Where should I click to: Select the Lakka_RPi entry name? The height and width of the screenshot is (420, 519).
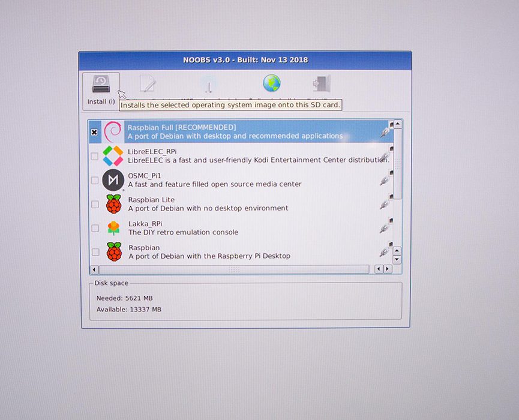point(145,224)
